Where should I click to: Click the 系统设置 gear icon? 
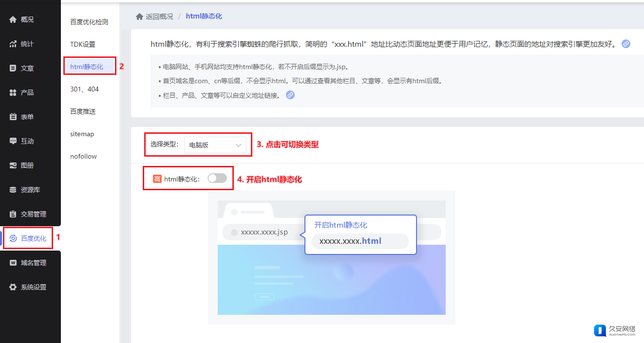click(x=13, y=287)
